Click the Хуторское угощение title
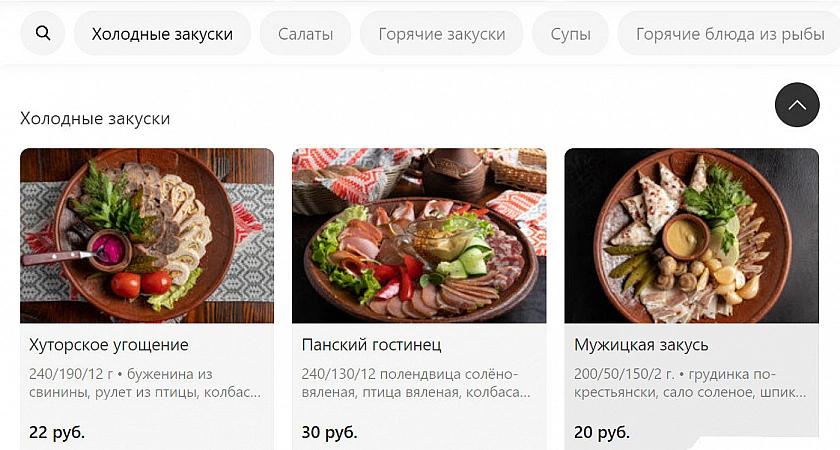840x450 pixels. click(x=109, y=344)
